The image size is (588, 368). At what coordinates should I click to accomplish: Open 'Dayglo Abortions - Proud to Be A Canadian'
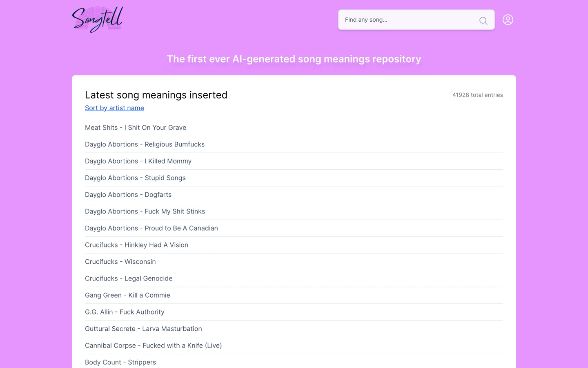tap(151, 228)
